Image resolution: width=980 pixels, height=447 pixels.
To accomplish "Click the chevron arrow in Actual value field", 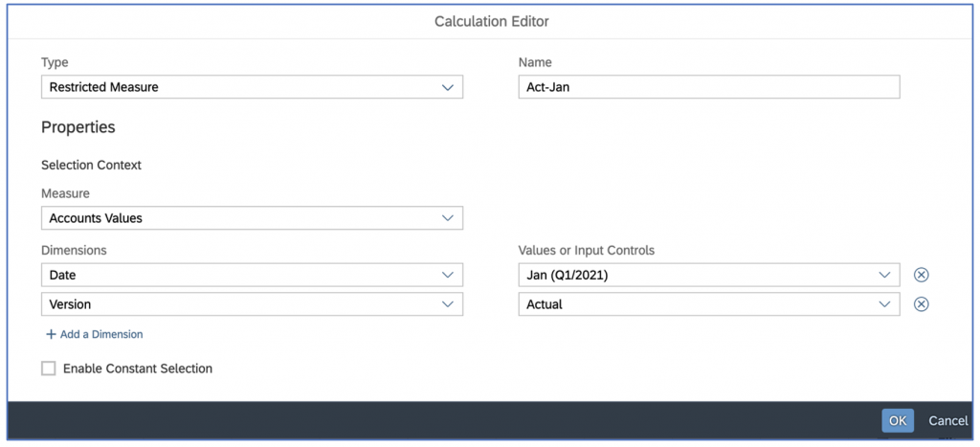I will point(884,303).
